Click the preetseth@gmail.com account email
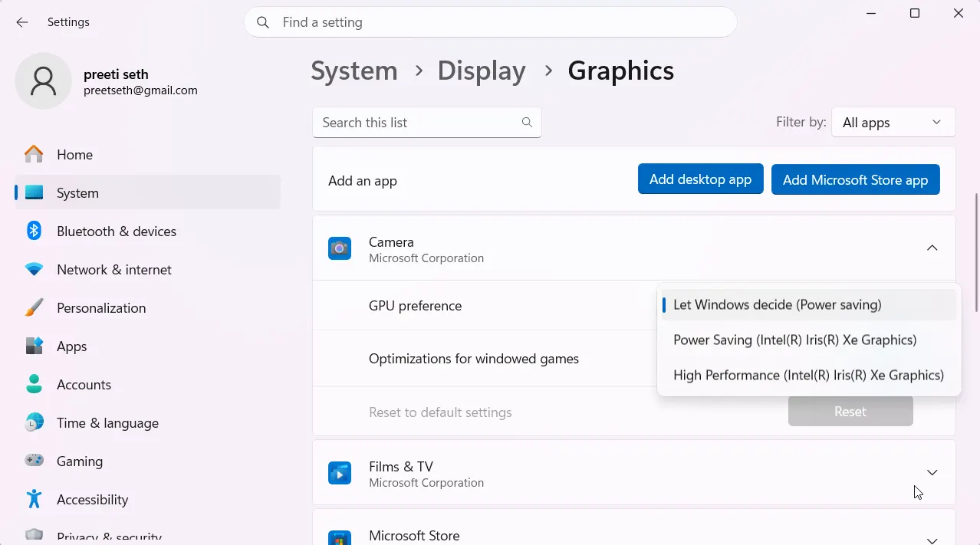 tap(140, 90)
